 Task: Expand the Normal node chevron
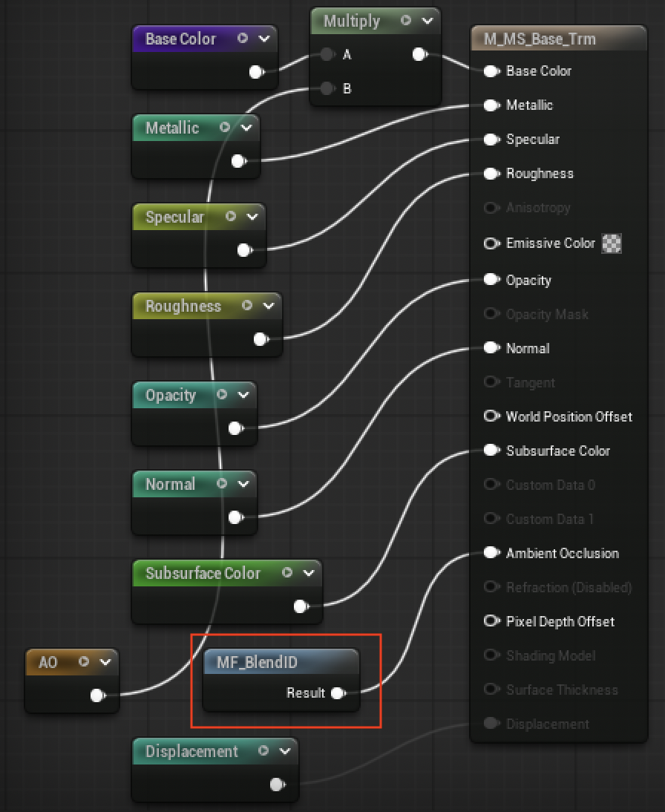click(x=244, y=484)
